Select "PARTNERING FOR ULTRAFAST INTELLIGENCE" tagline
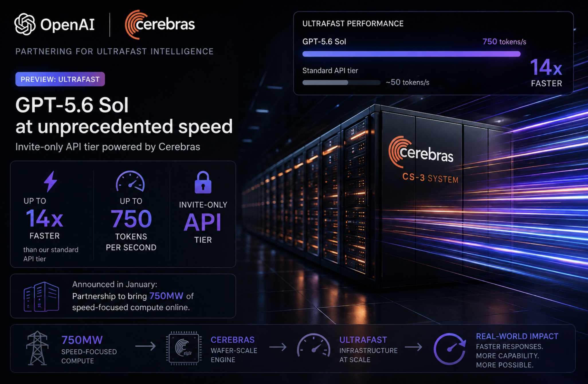 (114, 51)
